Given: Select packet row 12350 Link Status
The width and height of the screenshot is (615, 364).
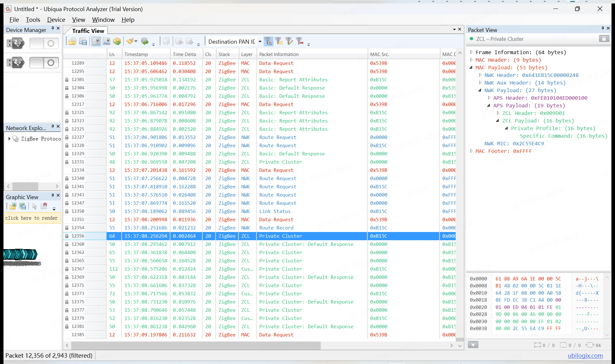Looking at the screenshot, I should (x=260, y=211).
